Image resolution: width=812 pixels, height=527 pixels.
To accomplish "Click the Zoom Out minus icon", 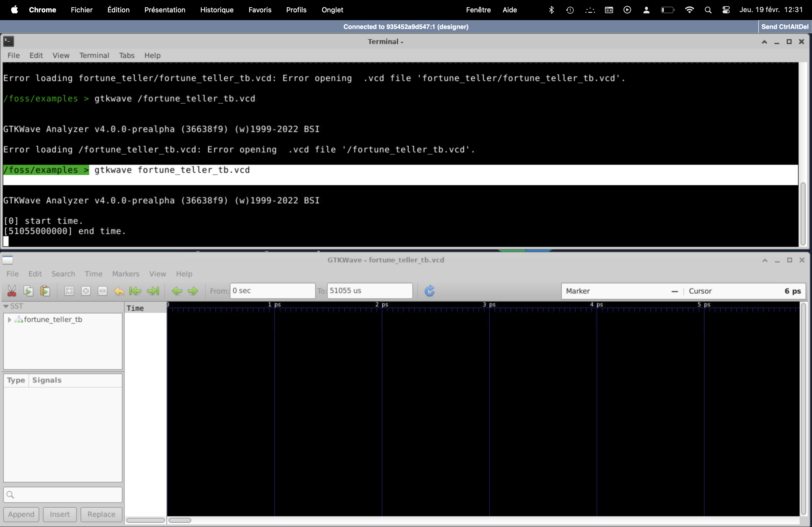I will click(103, 291).
